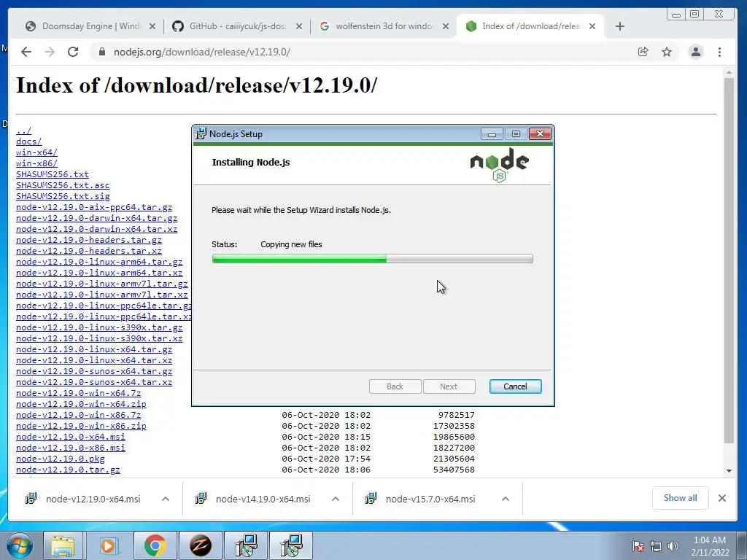The height and width of the screenshot is (560, 747).
Task: Click the Node.js logo in setup dialog
Action: [499, 165]
